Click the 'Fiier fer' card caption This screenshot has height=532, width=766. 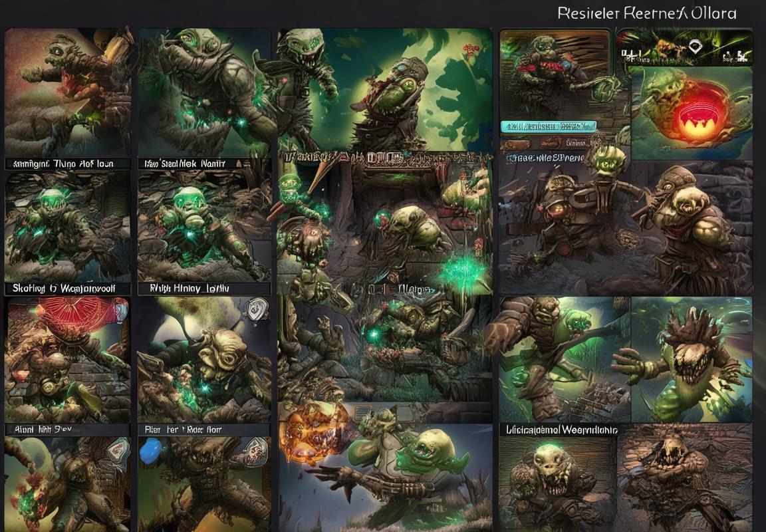pyautogui.click(x=184, y=430)
